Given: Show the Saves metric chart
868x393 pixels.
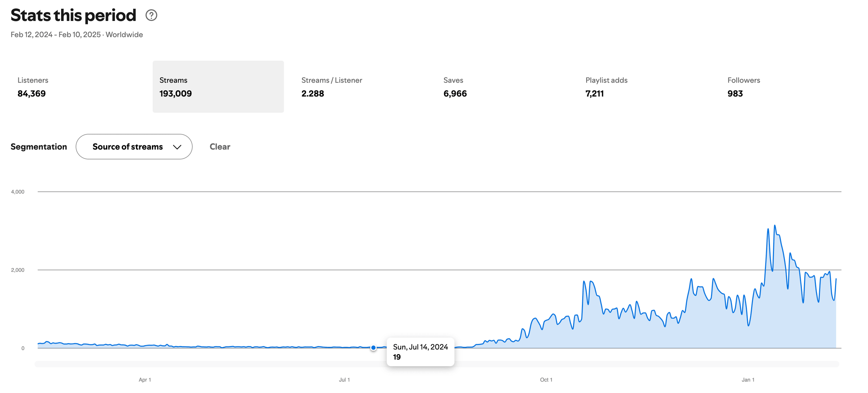Looking at the screenshot, I should (502, 87).
